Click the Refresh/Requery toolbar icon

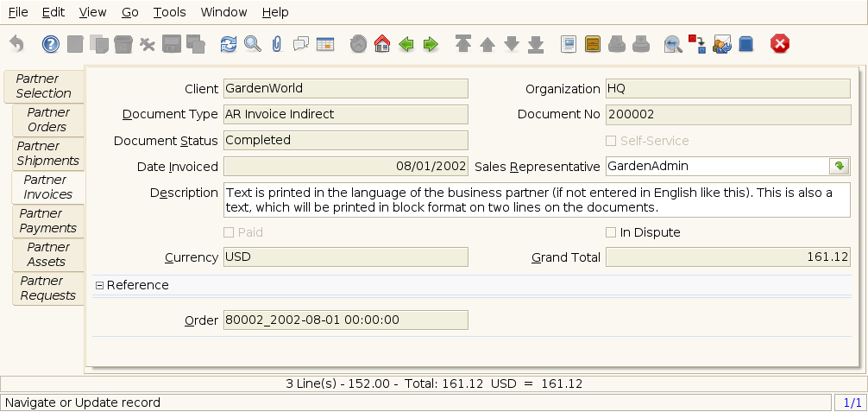click(228, 44)
